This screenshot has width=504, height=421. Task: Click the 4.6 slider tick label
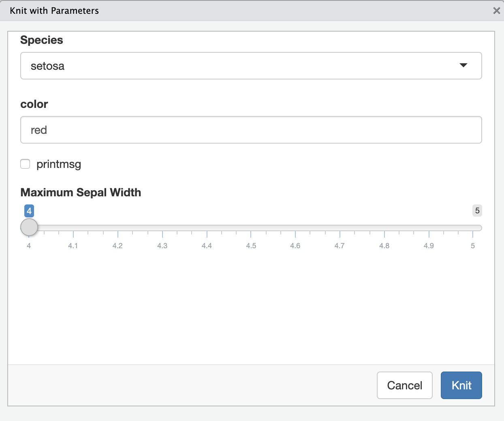pyautogui.click(x=295, y=246)
